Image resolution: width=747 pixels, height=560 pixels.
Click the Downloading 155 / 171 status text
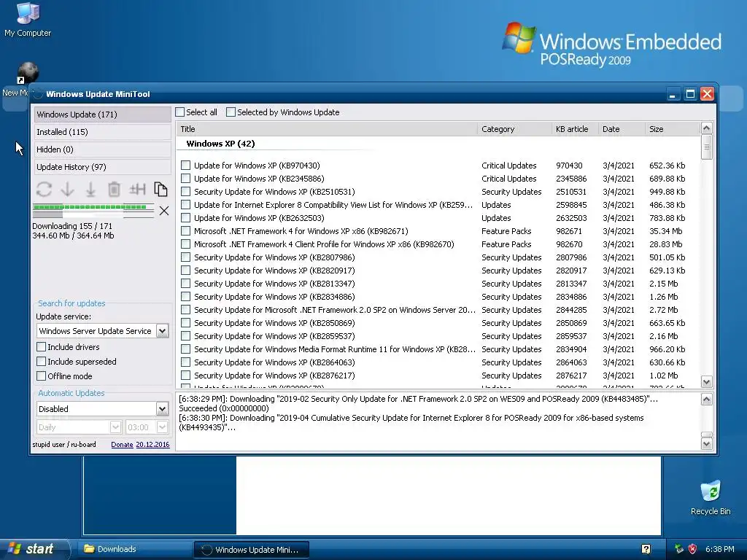[72, 226]
